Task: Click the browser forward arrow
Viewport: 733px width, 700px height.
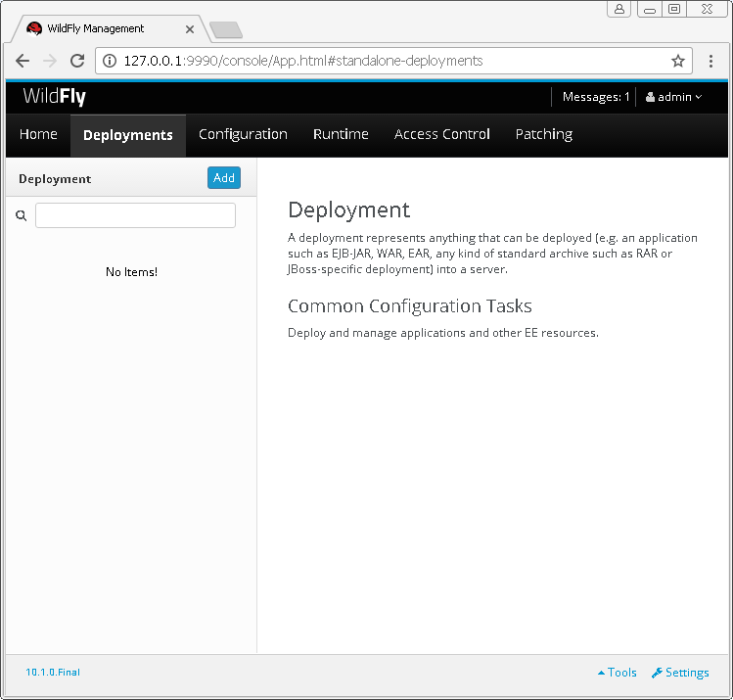Action: [50, 61]
